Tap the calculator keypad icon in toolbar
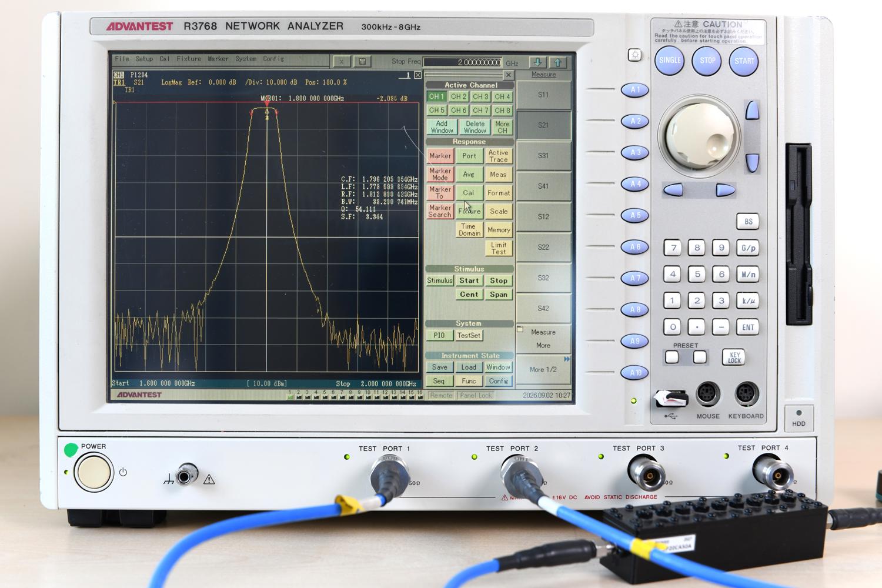Screen dimensions: 882x588 (362, 61)
